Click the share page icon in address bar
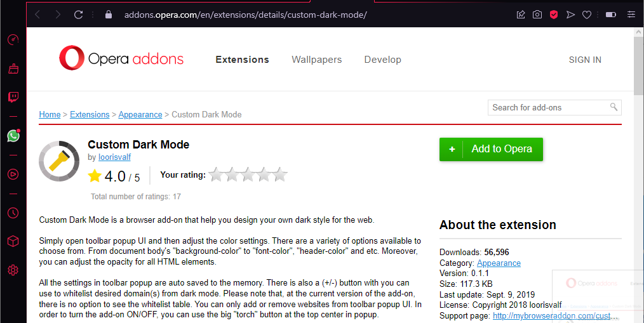This screenshot has height=323, width=644. point(521,15)
